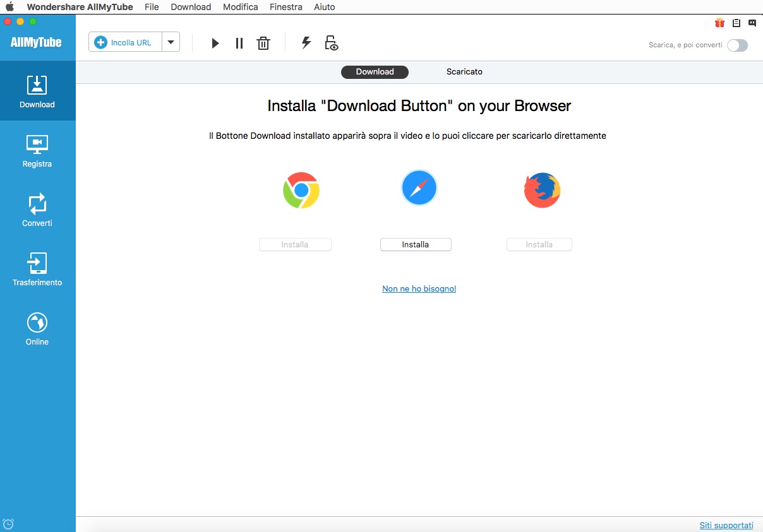Viewport: 763px width, 532px height.
Task: Open the Siti supportati link
Action: 726,525
